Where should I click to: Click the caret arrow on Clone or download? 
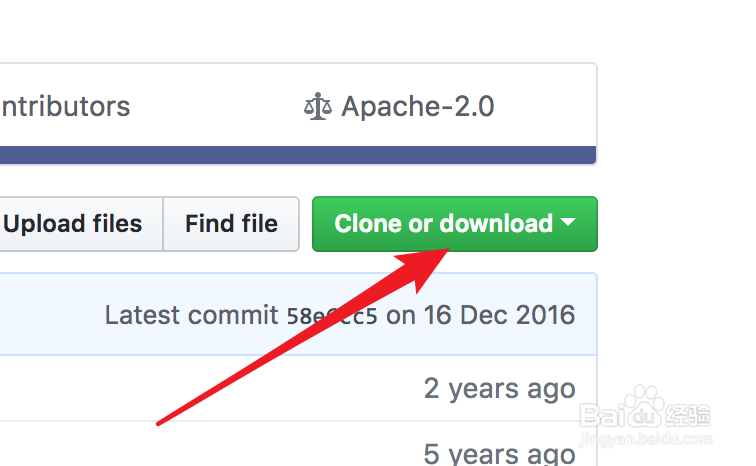[x=568, y=223]
